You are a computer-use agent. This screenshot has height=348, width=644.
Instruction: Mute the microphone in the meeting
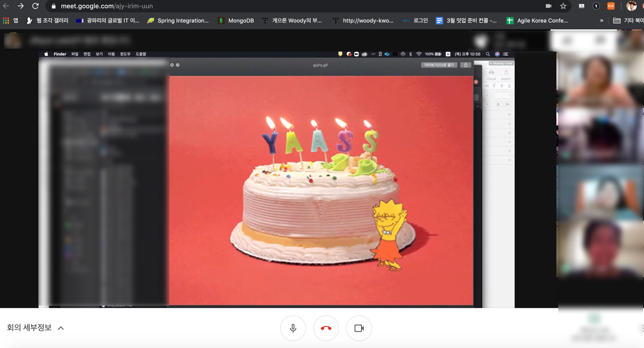click(x=293, y=328)
